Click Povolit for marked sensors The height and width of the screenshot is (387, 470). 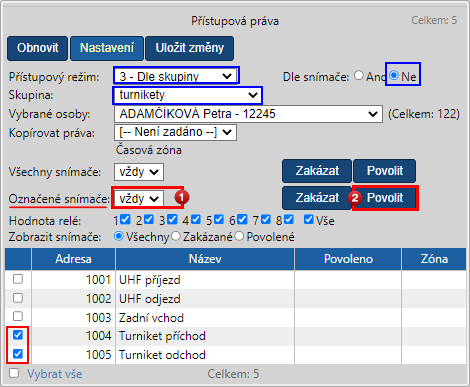click(x=385, y=198)
